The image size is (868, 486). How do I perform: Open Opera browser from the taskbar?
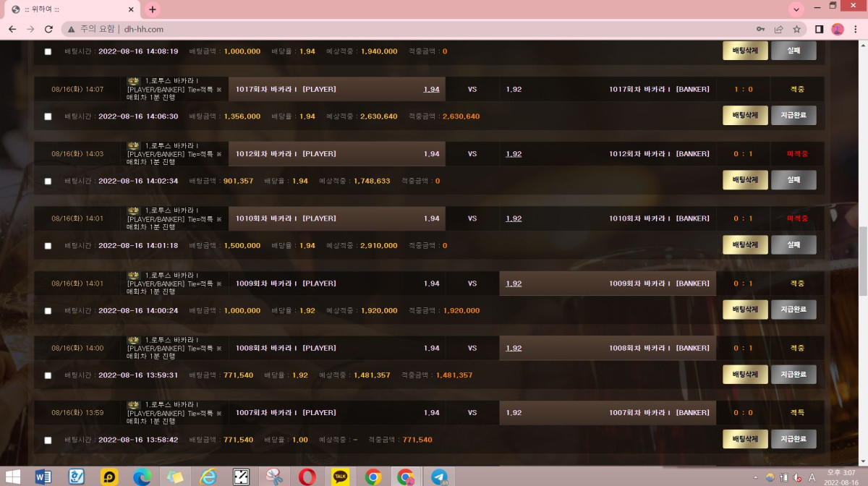(307, 477)
